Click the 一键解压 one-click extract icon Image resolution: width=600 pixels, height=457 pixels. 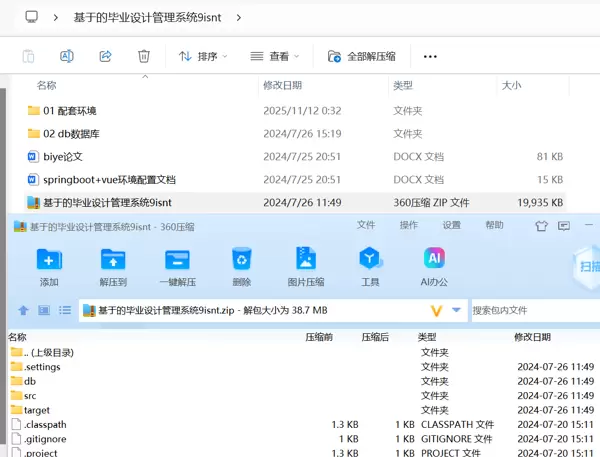(x=177, y=261)
